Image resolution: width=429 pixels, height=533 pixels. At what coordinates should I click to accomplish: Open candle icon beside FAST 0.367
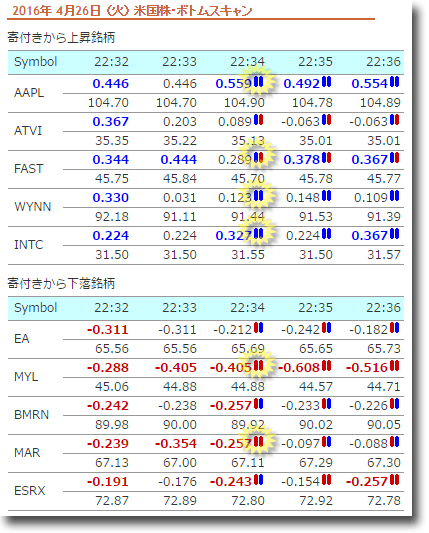[394, 158]
